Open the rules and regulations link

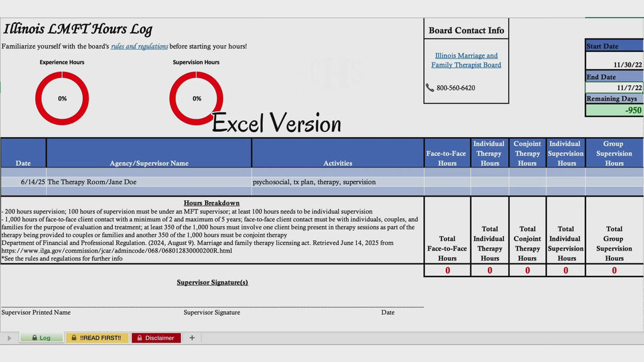pos(139,47)
